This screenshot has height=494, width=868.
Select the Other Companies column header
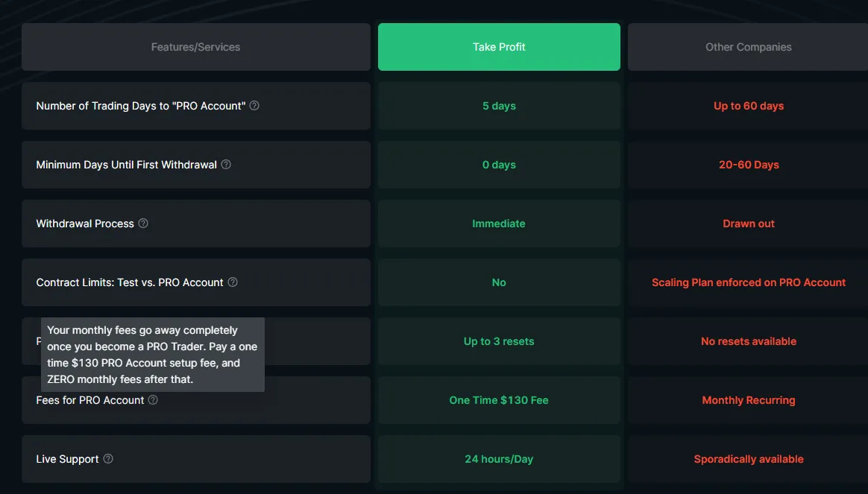coord(748,47)
